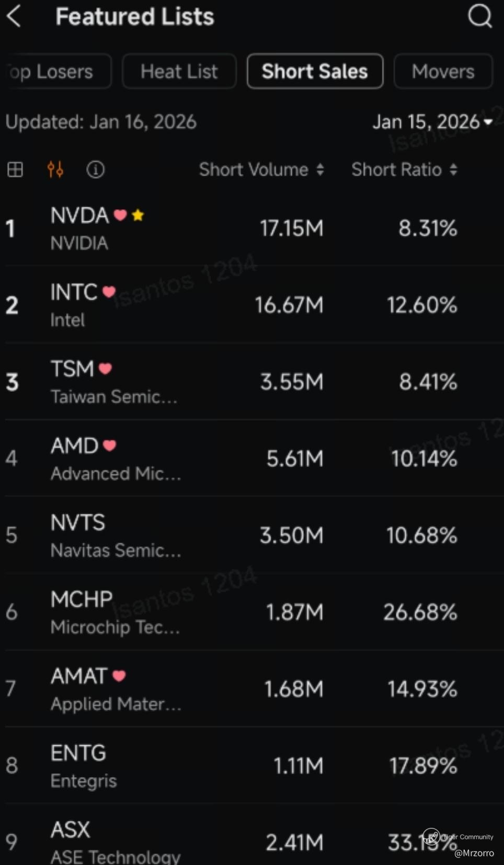The image size is (504, 865).
Task: Switch to grid layout view icon
Action: point(15,169)
